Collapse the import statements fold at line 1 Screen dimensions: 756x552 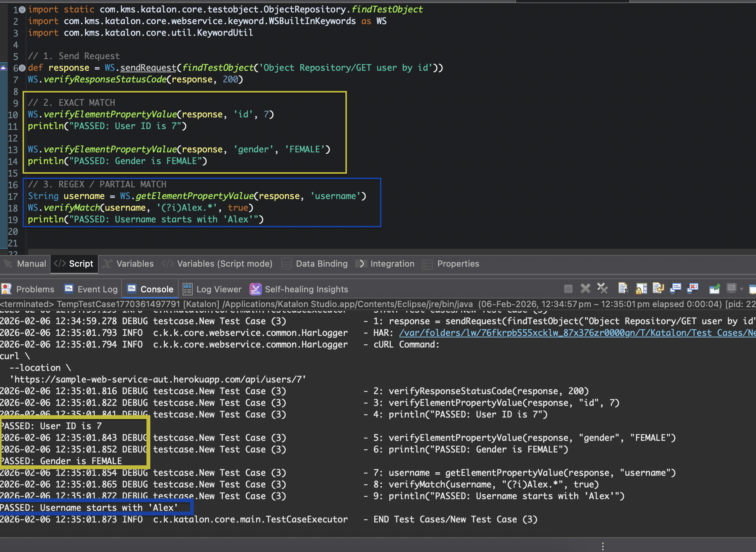click(x=22, y=9)
